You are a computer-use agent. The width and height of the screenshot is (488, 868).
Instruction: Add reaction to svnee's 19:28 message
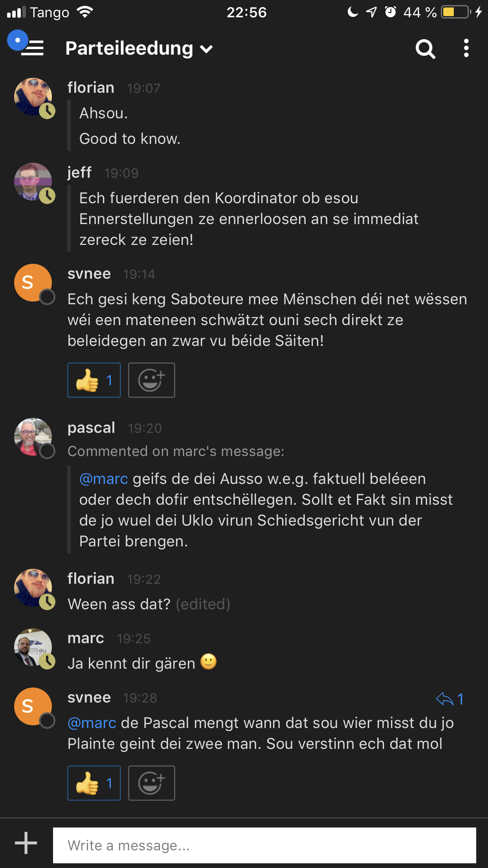click(x=151, y=783)
